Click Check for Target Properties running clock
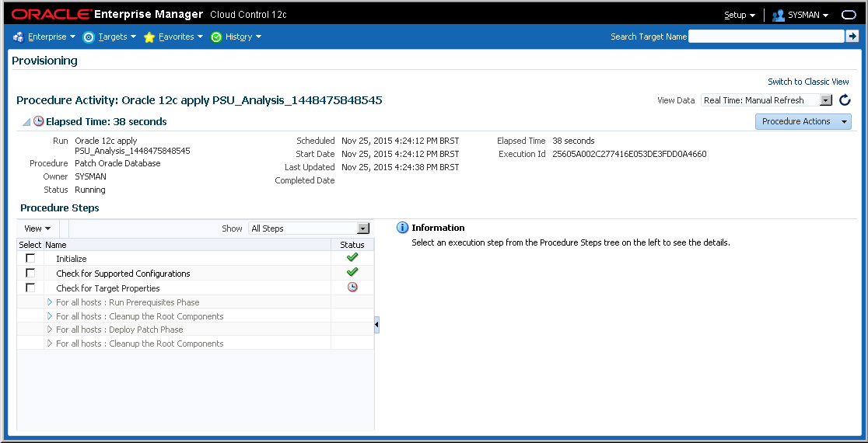 click(352, 287)
